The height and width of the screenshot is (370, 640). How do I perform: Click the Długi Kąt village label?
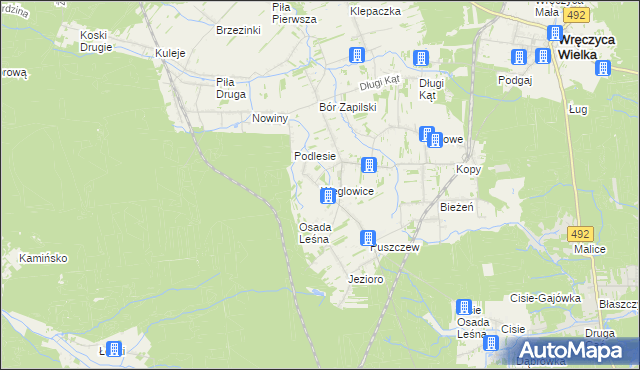431,89
